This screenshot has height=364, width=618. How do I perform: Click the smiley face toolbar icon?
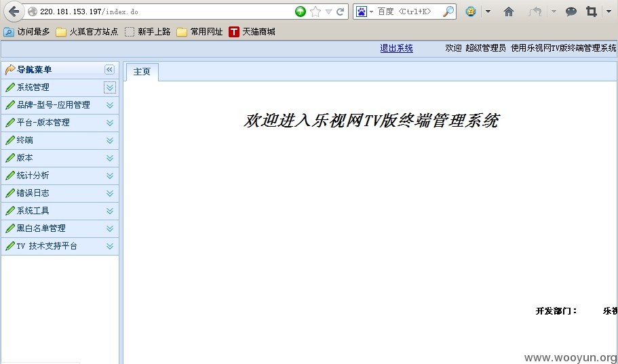471,12
